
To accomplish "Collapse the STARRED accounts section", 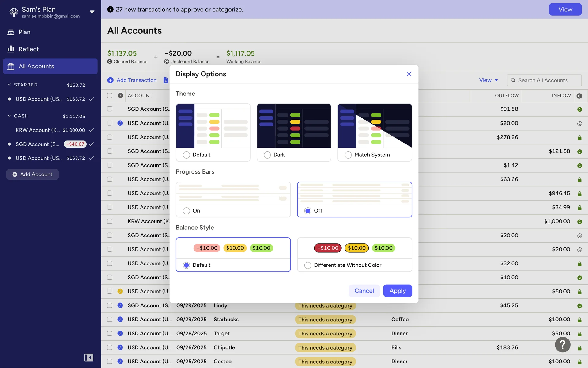I will [9, 85].
